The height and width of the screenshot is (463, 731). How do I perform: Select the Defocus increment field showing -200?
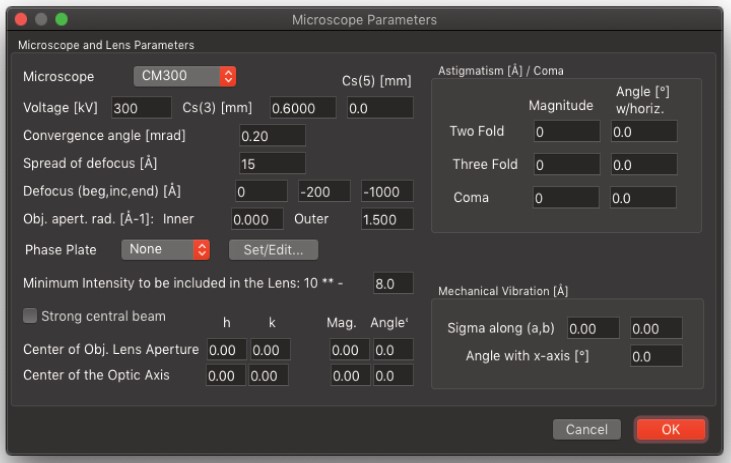pos(324,191)
